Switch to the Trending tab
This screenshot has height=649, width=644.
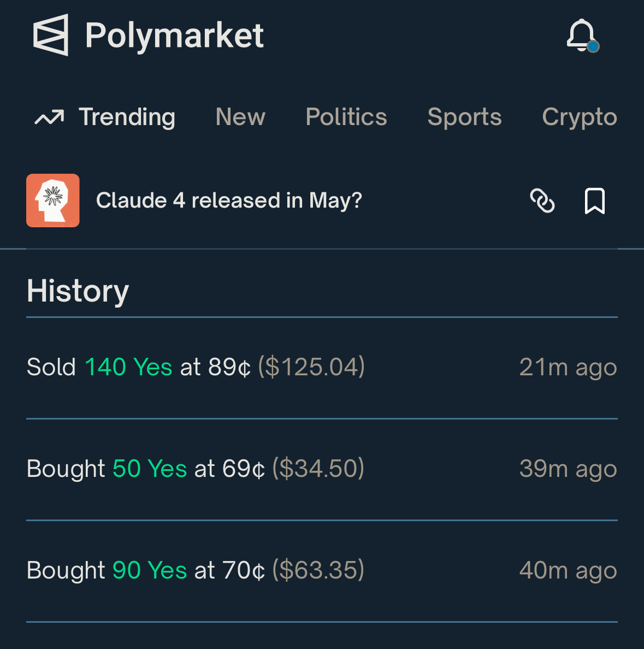coord(127,117)
